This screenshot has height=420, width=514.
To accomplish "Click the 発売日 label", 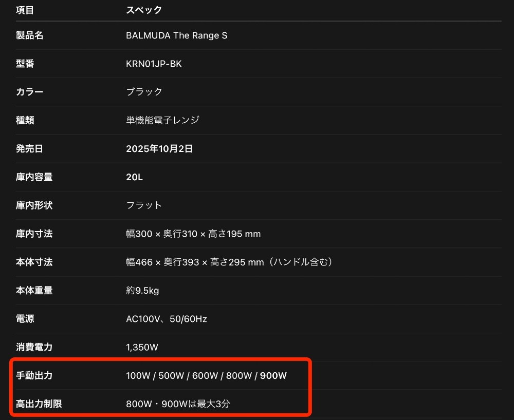I will pyautogui.click(x=29, y=148).
